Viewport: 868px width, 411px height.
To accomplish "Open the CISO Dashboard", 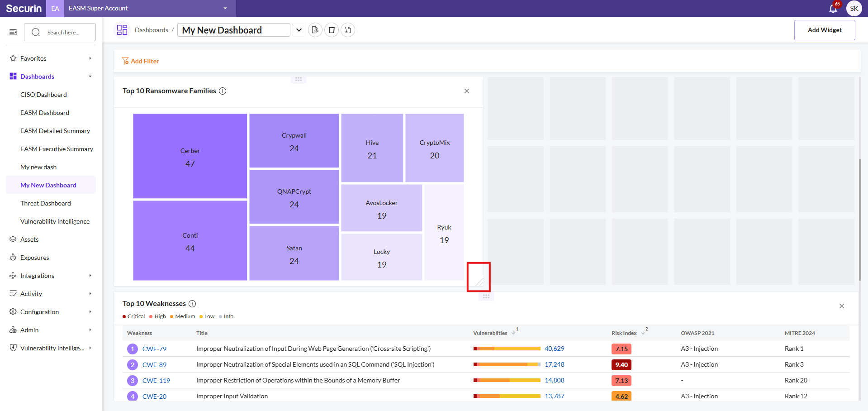I will pyautogui.click(x=43, y=95).
